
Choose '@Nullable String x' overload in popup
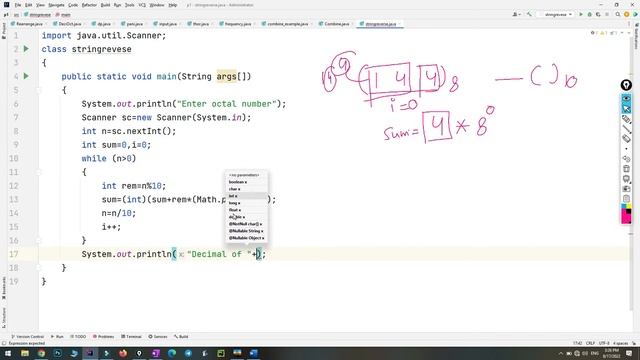pos(247,231)
